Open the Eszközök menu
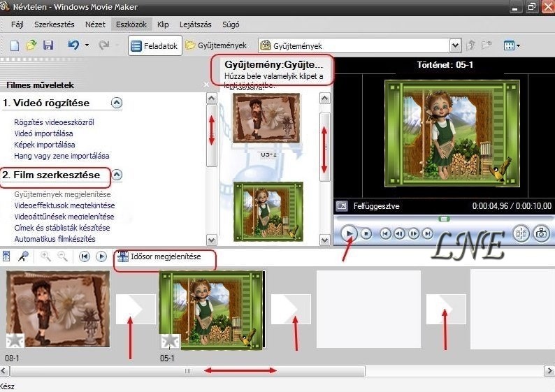 131,24
